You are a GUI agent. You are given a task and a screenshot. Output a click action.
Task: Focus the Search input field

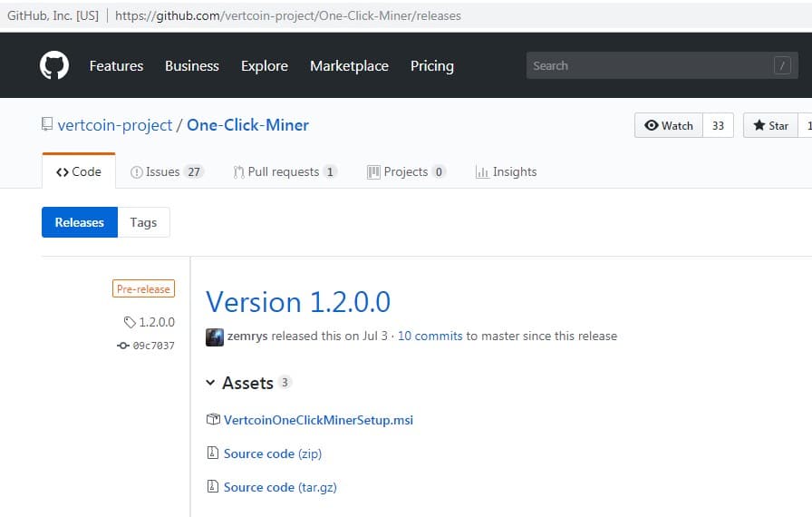[662, 65]
